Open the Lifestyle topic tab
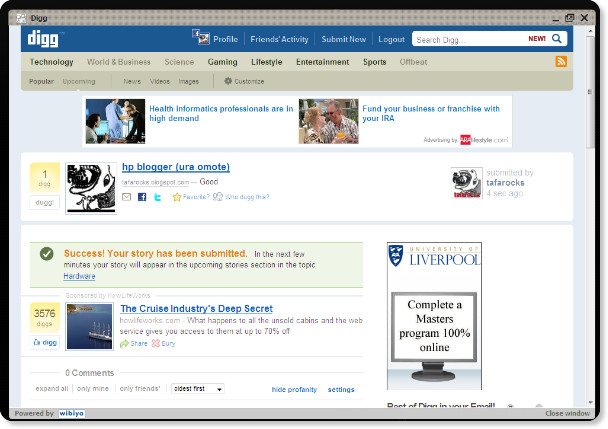The image size is (608, 429). click(x=267, y=62)
